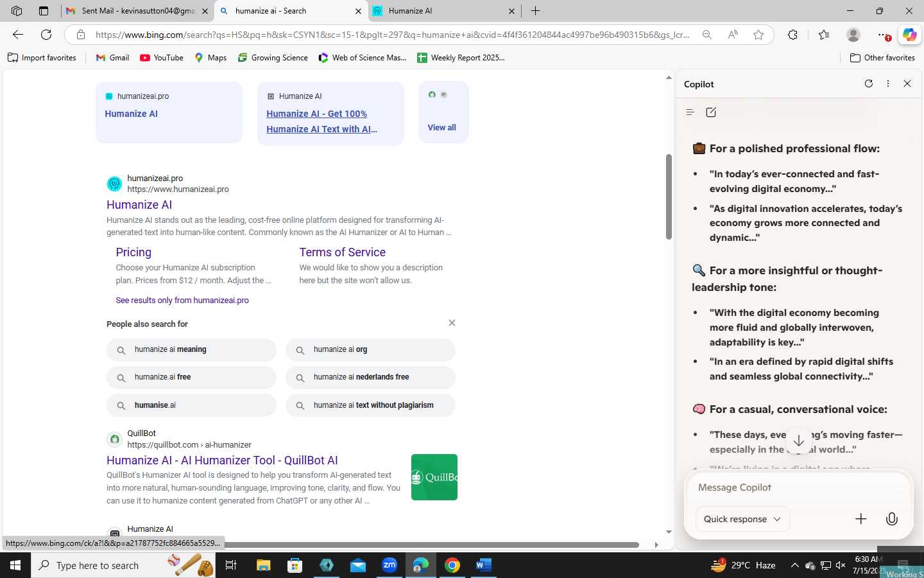Go back to the previous page

click(x=18, y=35)
